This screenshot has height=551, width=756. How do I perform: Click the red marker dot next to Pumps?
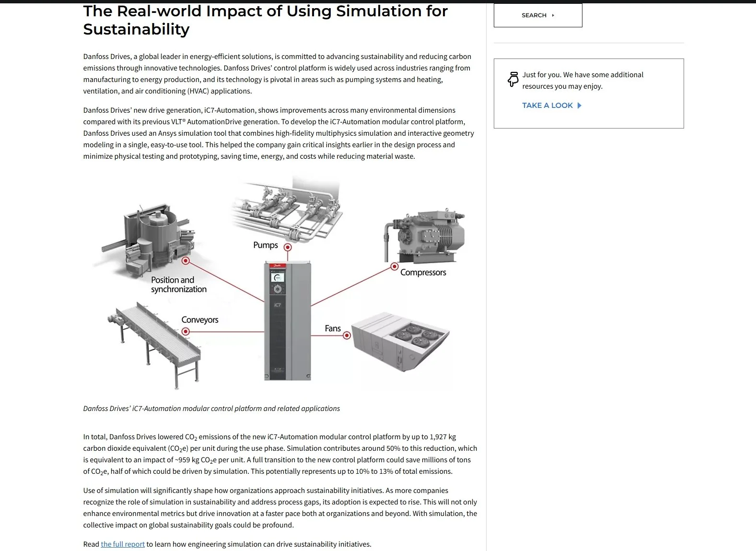[x=288, y=247]
